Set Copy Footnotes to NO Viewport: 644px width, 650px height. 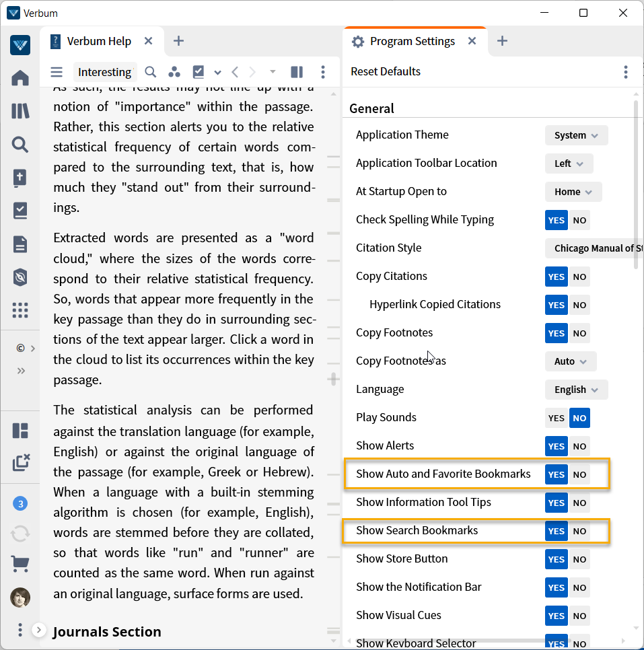pyautogui.click(x=579, y=333)
